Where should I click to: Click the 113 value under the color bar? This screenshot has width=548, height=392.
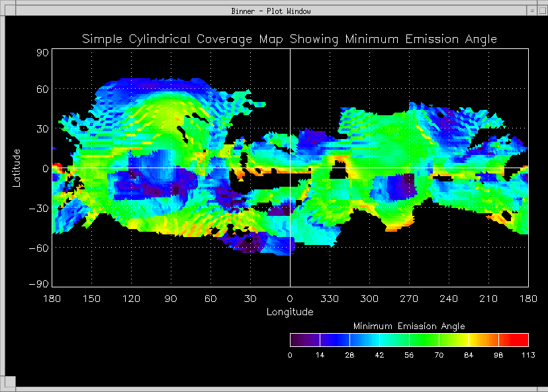[527, 355]
